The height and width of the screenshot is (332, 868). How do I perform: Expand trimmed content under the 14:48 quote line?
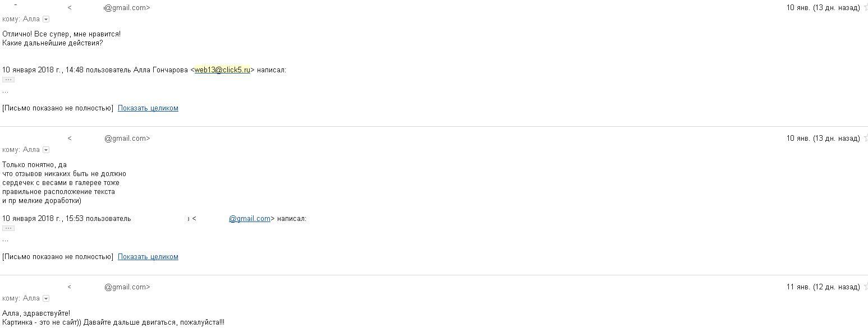[x=8, y=80]
